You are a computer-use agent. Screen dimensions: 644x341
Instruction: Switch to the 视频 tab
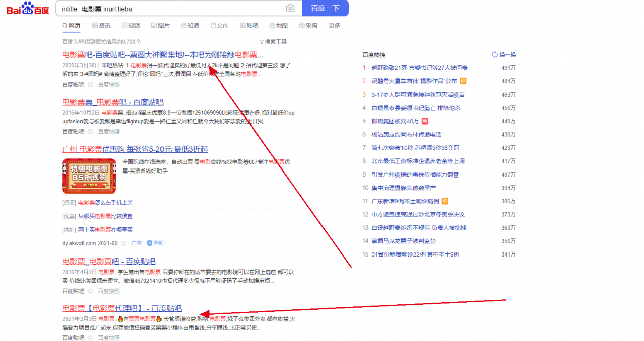pos(131,26)
